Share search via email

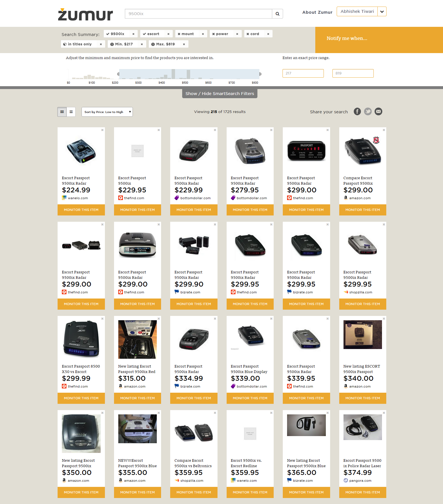(378, 112)
